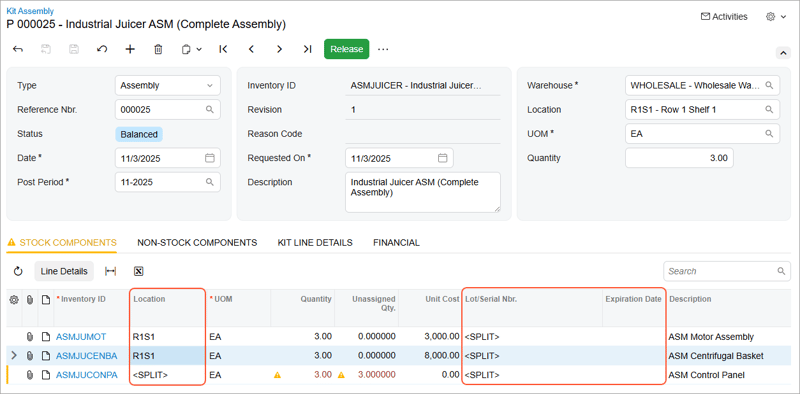Switch to Stock Components tab
The height and width of the screenshot is (394, 800).
[x=62, y=243]
